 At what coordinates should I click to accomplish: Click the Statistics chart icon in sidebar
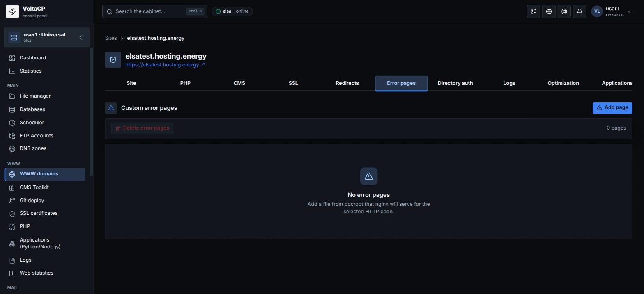pyautogui.click(x=12, y=71)
